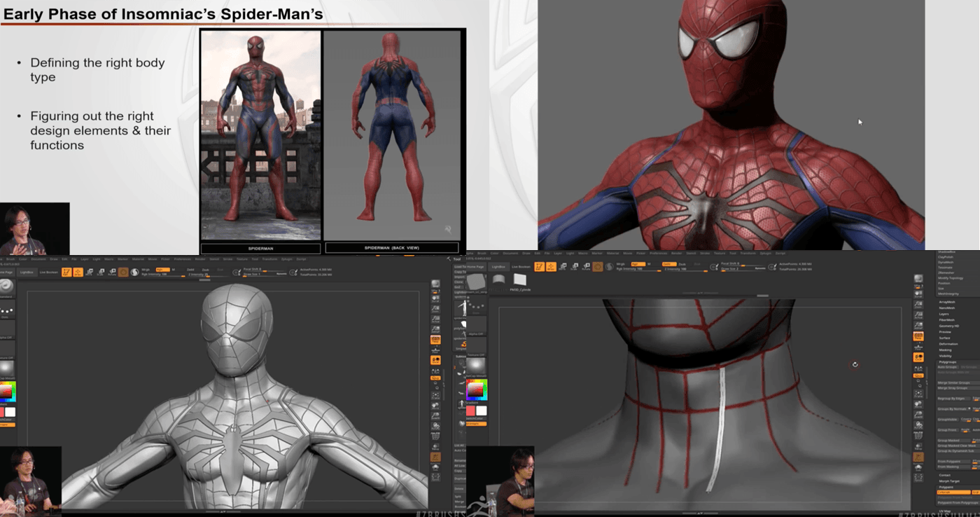Toggle Local symmetry in right window shelf
The width and height of the screenshot is (980, 517).
point(918,368)
